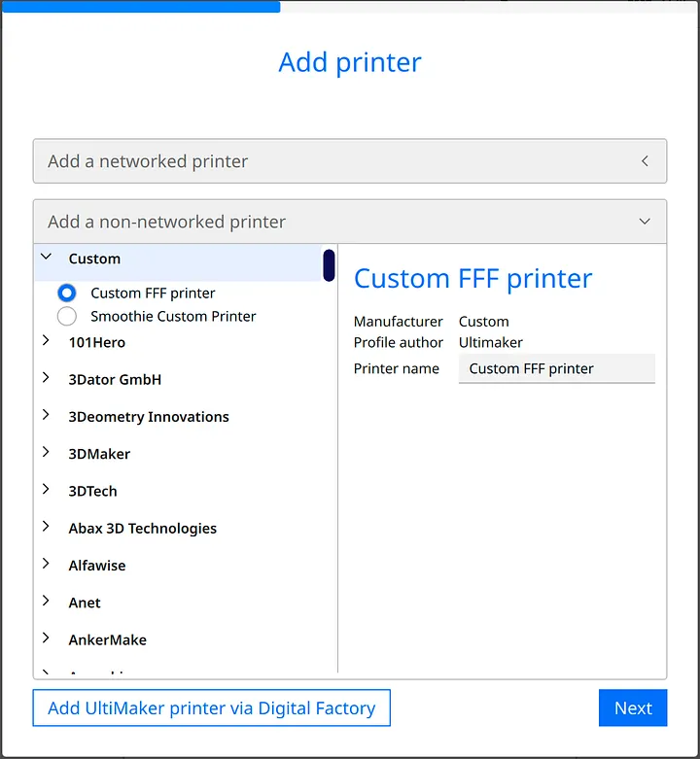
Task: Expand the Anet chevron
Action: coord(46,601)
